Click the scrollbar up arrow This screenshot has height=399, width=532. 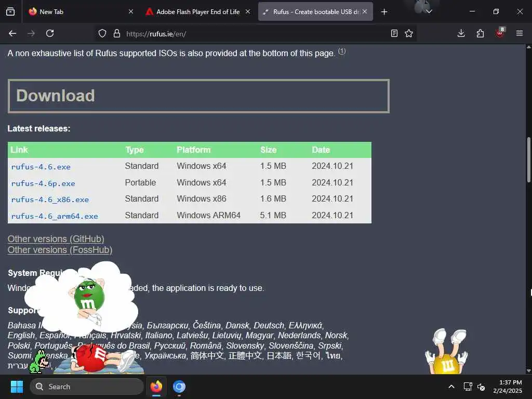point(528,47)
